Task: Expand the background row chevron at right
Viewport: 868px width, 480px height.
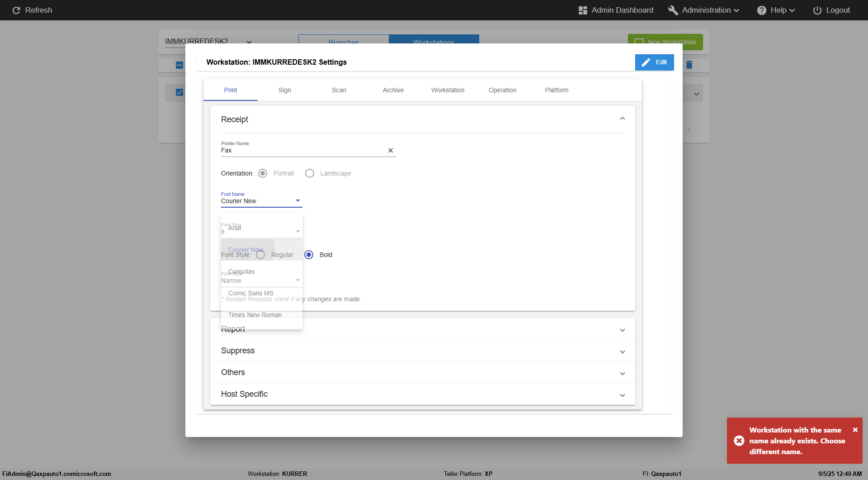Action: (697, 94)
